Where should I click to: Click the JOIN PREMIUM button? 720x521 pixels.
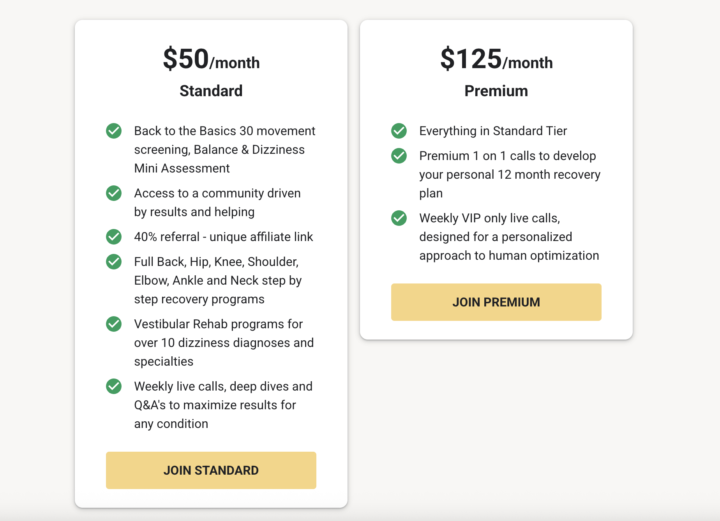click(x=496, y=302)
